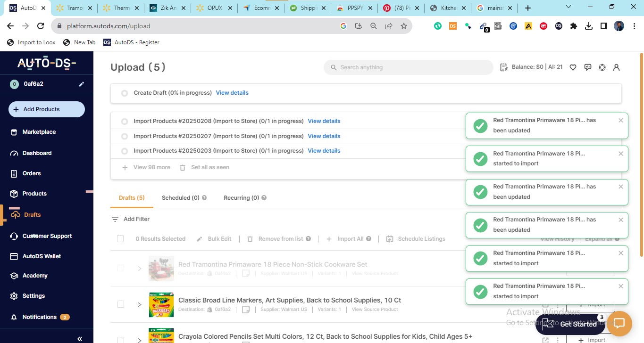Open the Marketplace sidebar section

[x=39, y=132]
